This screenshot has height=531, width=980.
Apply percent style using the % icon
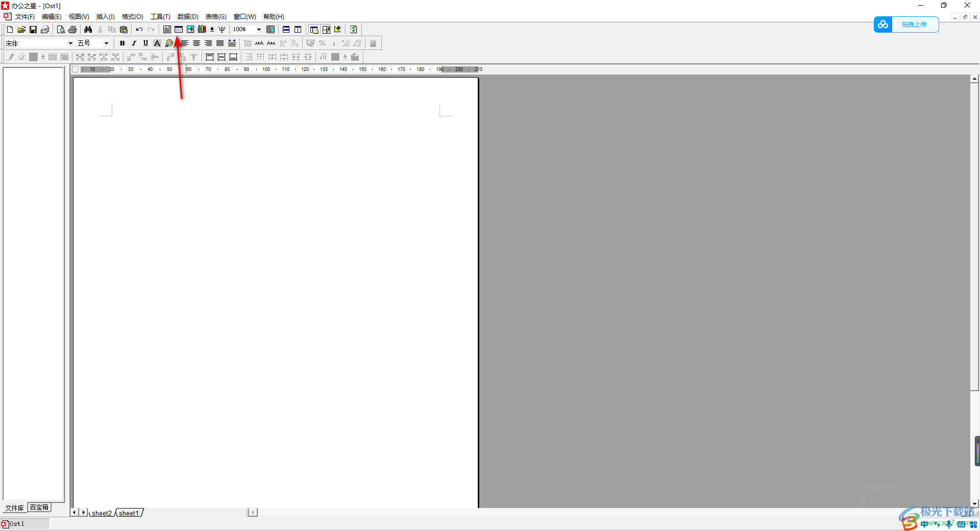point(322,43)
